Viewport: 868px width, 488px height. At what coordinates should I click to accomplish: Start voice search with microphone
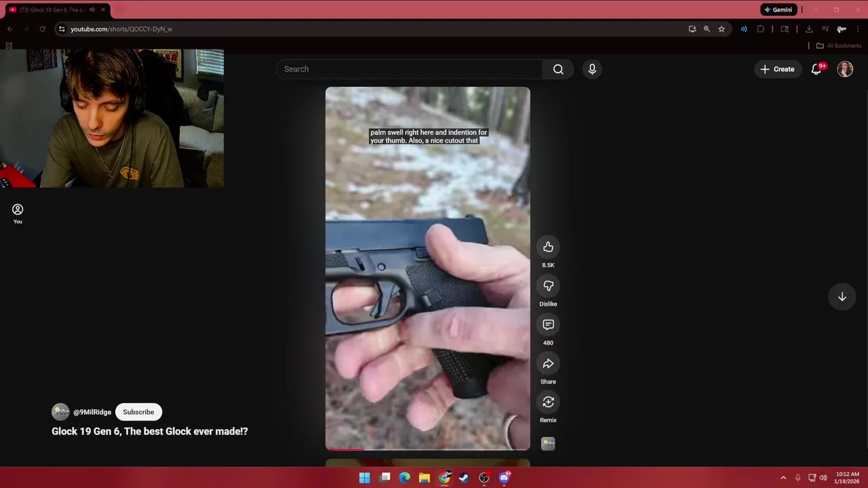point(592,69)
